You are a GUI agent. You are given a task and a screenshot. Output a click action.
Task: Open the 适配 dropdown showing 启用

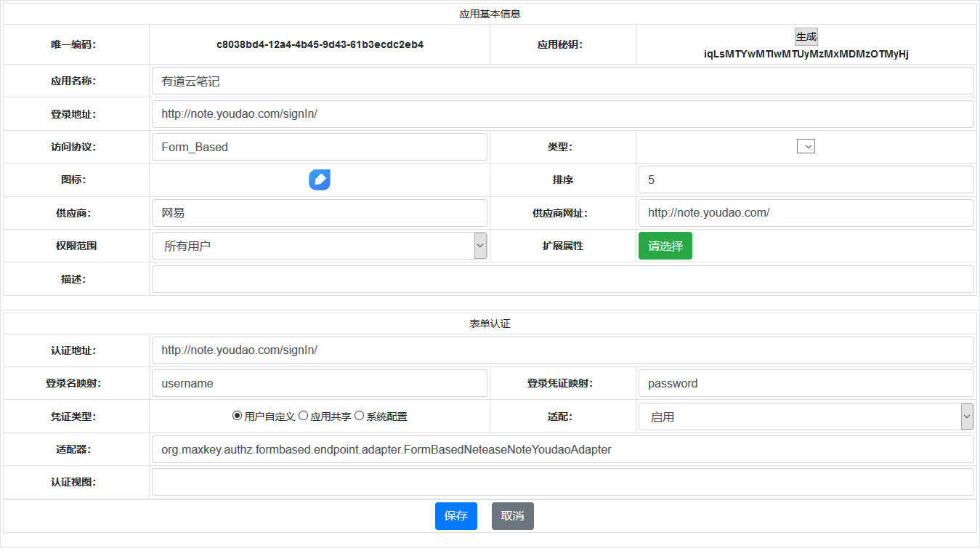(805, 417)
